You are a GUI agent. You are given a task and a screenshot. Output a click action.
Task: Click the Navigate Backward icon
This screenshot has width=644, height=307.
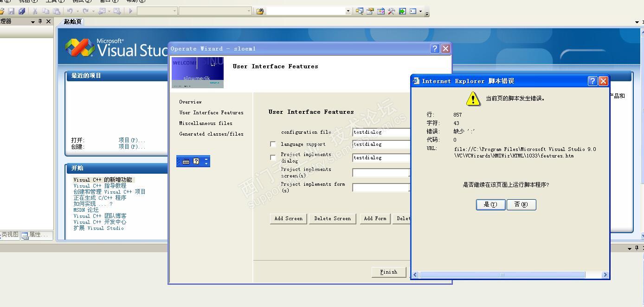(101, 11)
